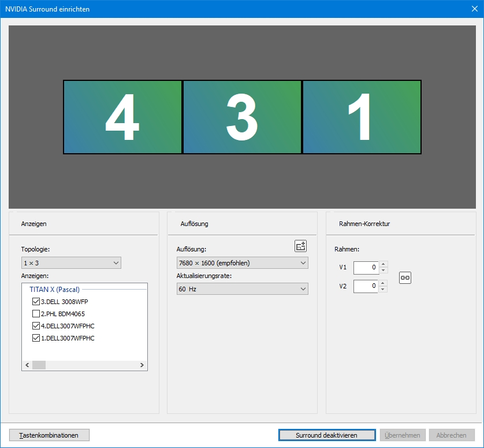Decrease the V1 bezel value
The height and width of the screenshot is (448, 484).
[x=383, y=271]
